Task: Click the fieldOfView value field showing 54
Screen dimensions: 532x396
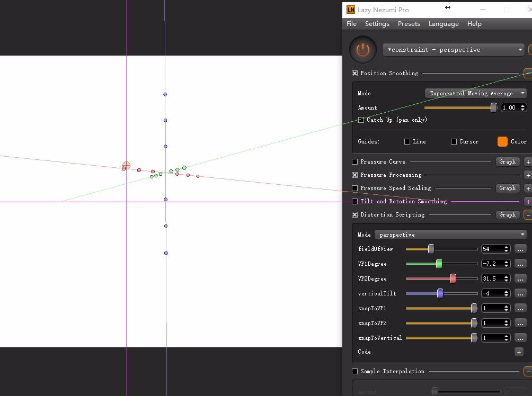Action: click(x=495, y=249)
